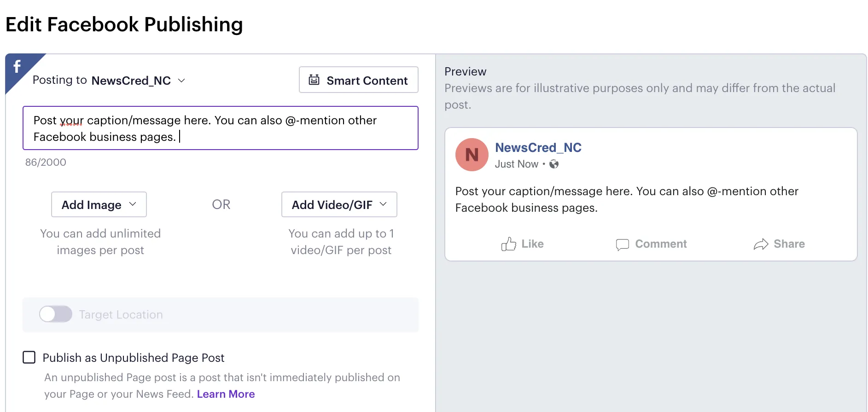Image resolution: width=868 pixels, height=412 pixels.
Task: Click the OR separator label
Action: pyautogui.click(x=221, y=204)
